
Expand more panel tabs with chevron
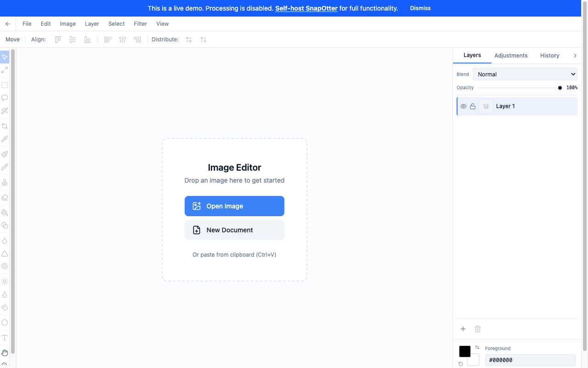[575, 56]
